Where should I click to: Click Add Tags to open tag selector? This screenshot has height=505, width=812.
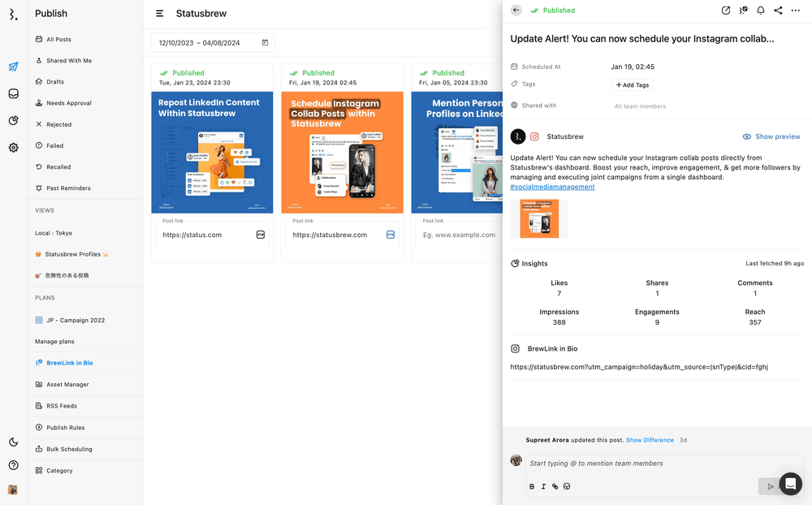click(x=632, y=84)
